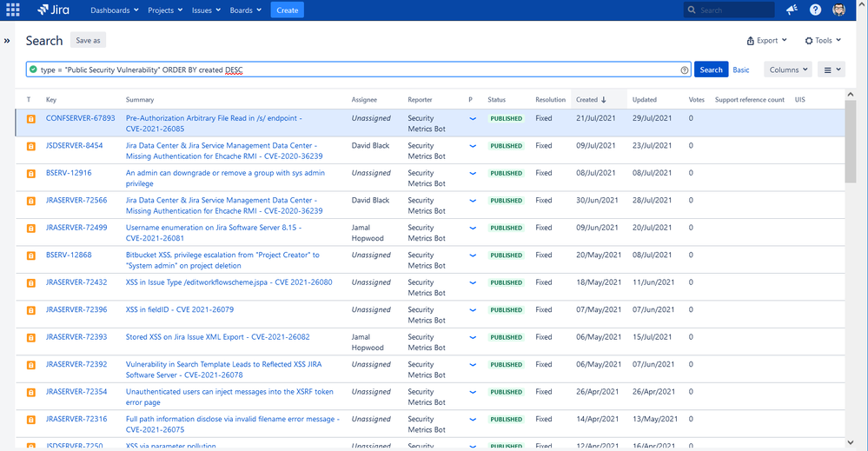Click priority icon for BSERV-12916
The image size is (868, 451).
tap(473, 173)
